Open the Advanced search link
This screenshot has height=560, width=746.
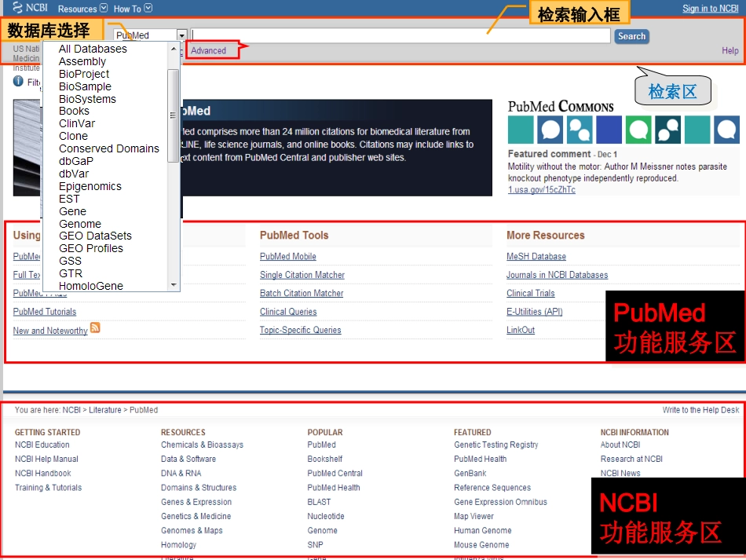click(x=208, y=50)
